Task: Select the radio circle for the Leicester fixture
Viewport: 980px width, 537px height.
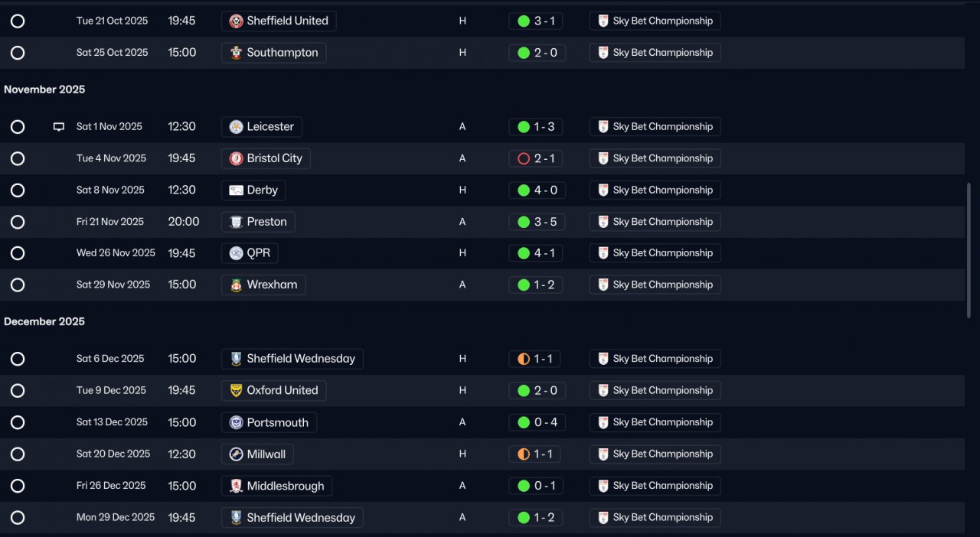Action: click(x=18, y=127)
